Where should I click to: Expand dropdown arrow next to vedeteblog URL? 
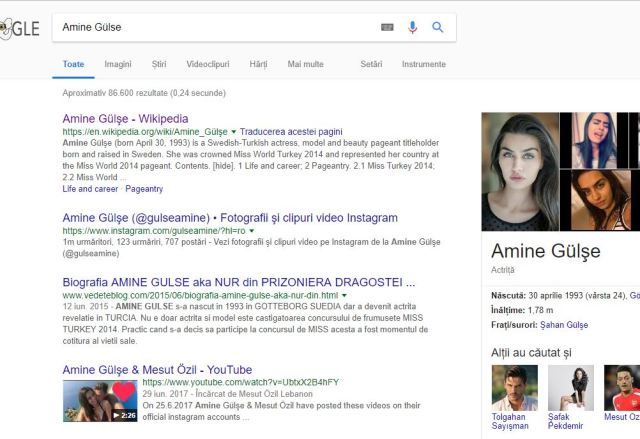(344, 295)
